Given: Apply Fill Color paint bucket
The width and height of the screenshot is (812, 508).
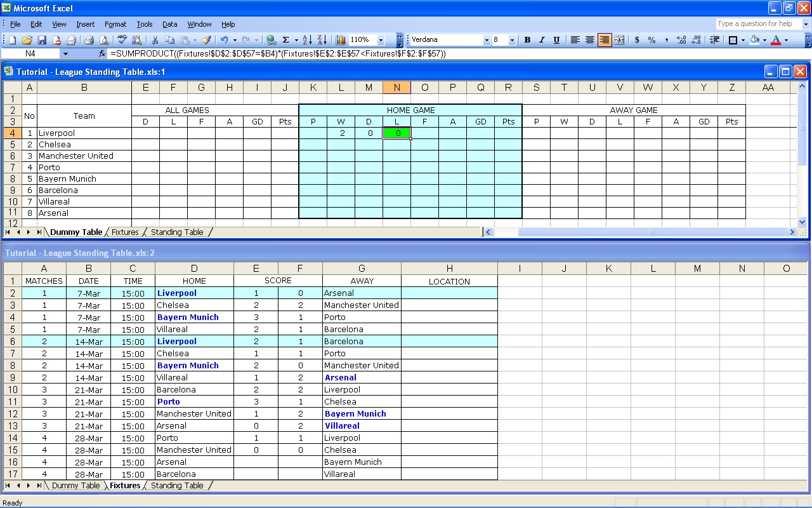Looking at the screenshot, I should click(x=754, y=40).
